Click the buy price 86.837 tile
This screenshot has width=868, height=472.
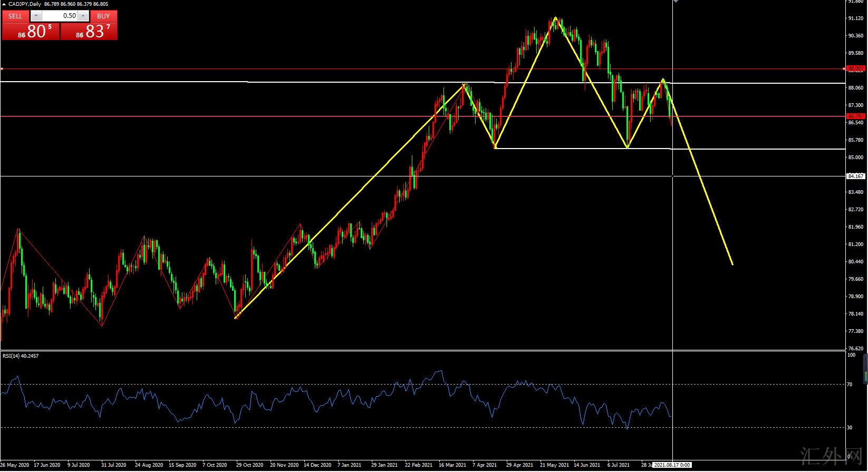(89, 32)
